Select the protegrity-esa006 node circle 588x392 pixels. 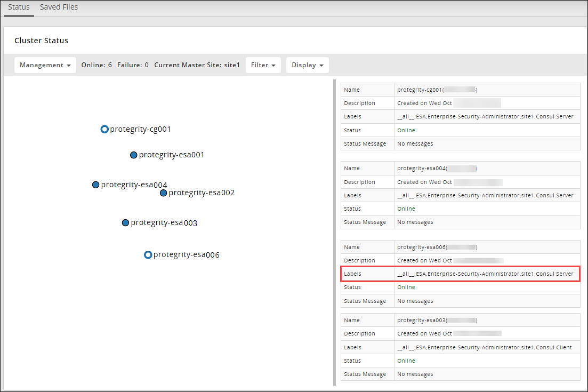[148, 255]
